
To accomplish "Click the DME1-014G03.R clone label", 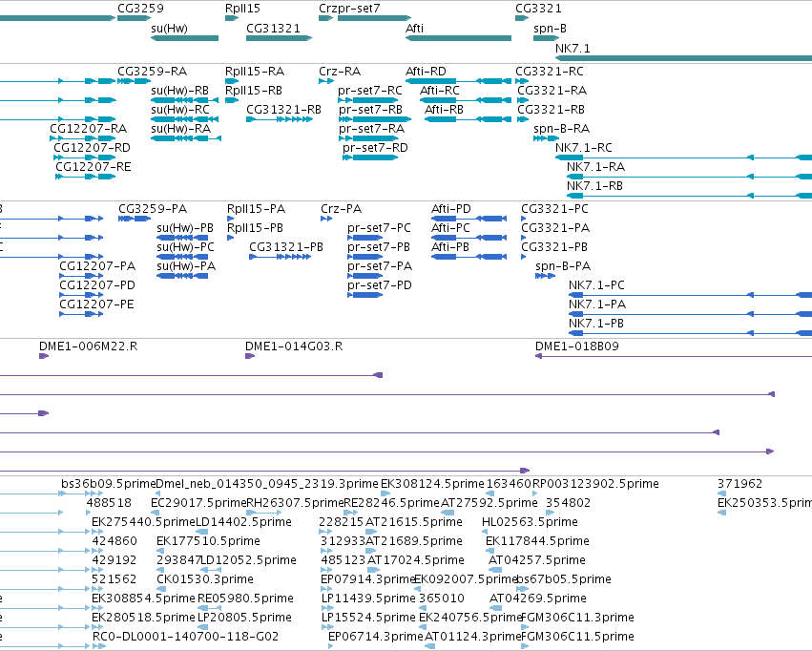I will point(294,346).
